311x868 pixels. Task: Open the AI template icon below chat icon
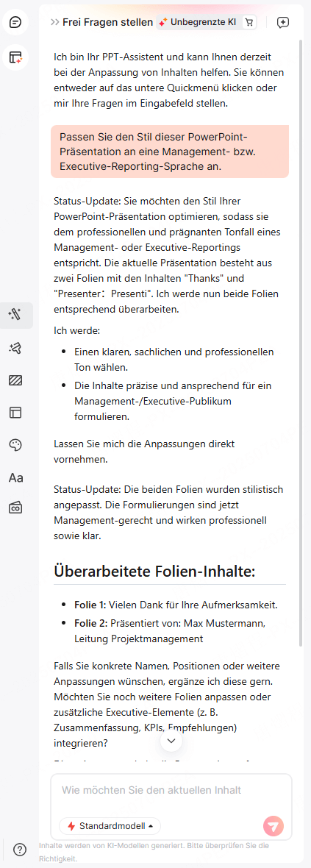click(x=15, y=57)
